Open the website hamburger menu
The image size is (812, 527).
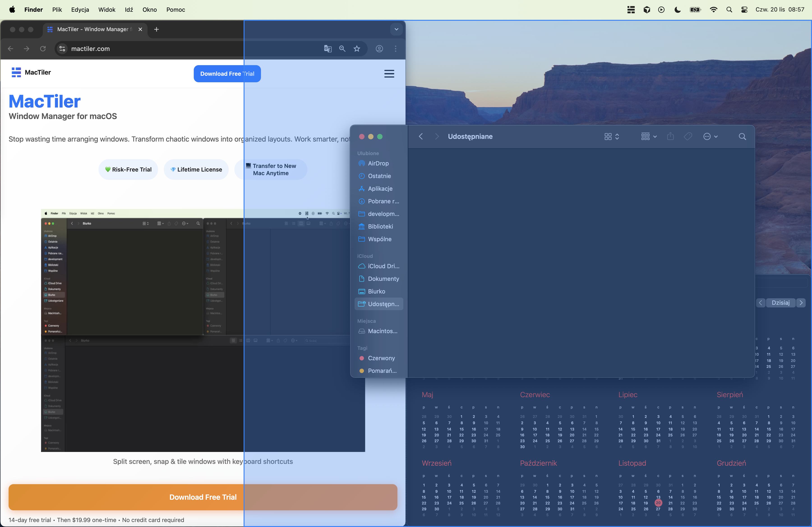pyautogui.click(x=389, y=74)
